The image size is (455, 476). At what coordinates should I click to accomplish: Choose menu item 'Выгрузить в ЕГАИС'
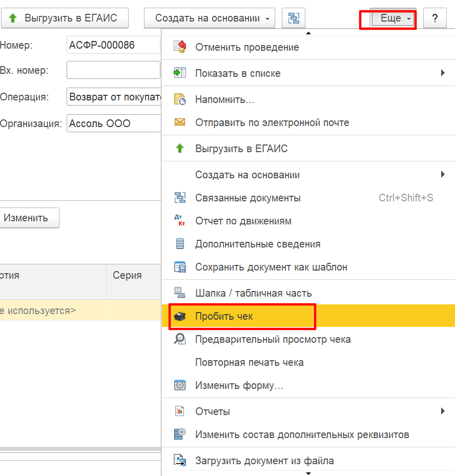pyautogui.click(x=308, y=149)
